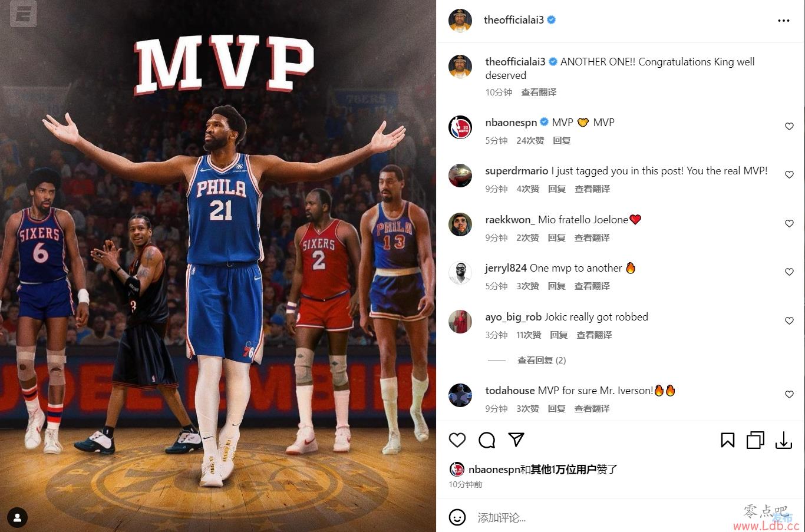This screenshot has width=805, height=532.
Task: Like the nbaonespn comment
Action: (x=789, y=126)
